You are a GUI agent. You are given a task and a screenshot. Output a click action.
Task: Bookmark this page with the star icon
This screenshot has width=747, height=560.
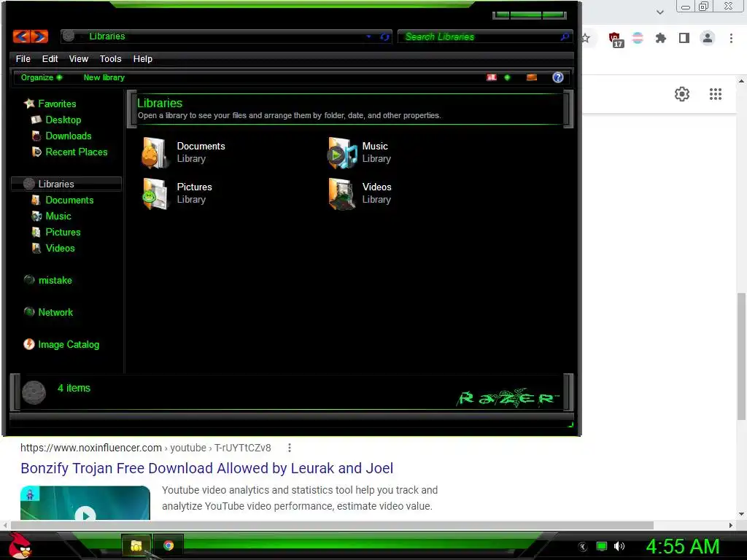tap(586, 38)
